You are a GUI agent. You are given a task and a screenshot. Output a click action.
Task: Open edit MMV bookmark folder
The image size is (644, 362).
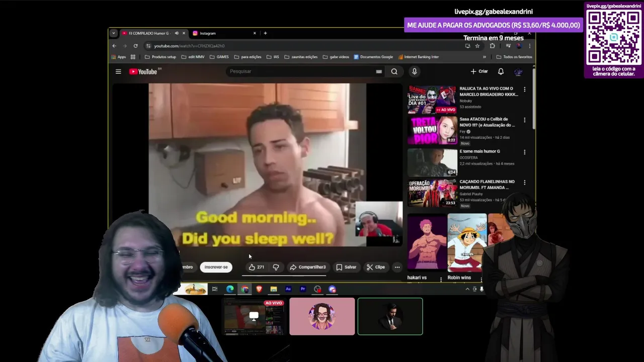[x=193, y=57]
